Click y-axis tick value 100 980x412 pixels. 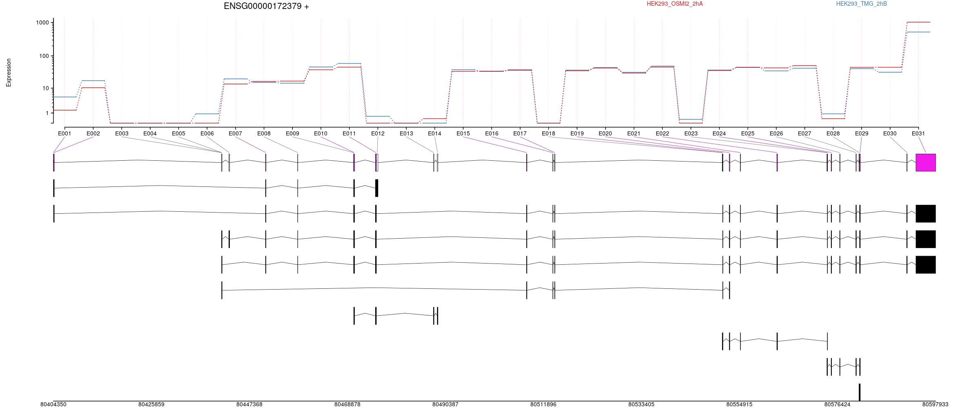click(44, 56)
